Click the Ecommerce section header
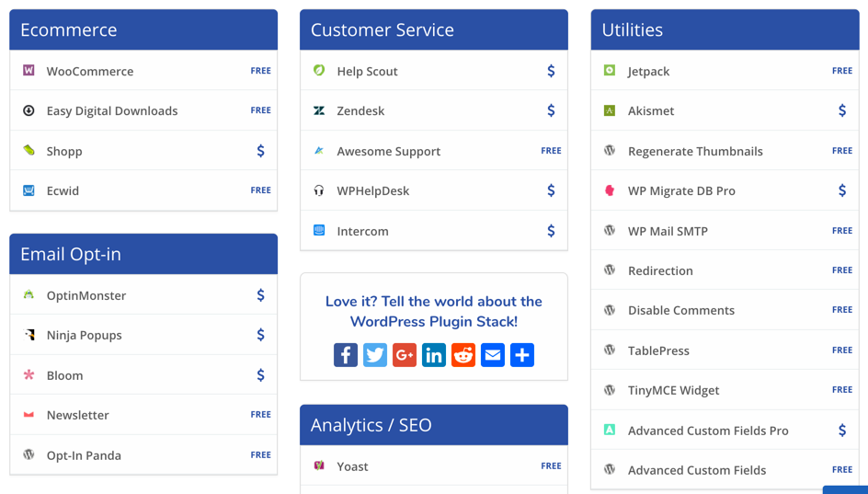This screenshot has width=868, height=494. click(143, 29)
